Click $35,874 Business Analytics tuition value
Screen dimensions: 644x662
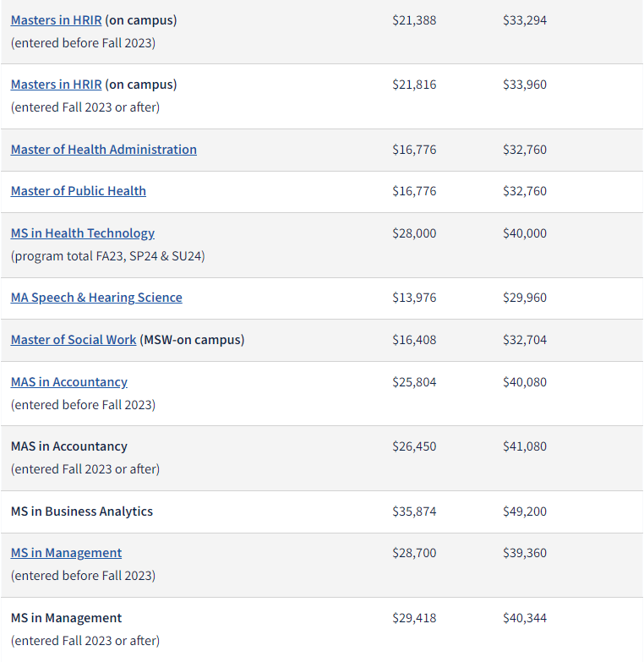[414, 512]
